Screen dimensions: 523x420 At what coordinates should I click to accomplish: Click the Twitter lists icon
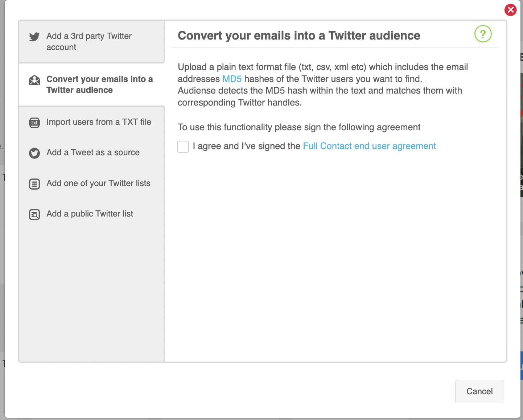[x=34, y=184]
